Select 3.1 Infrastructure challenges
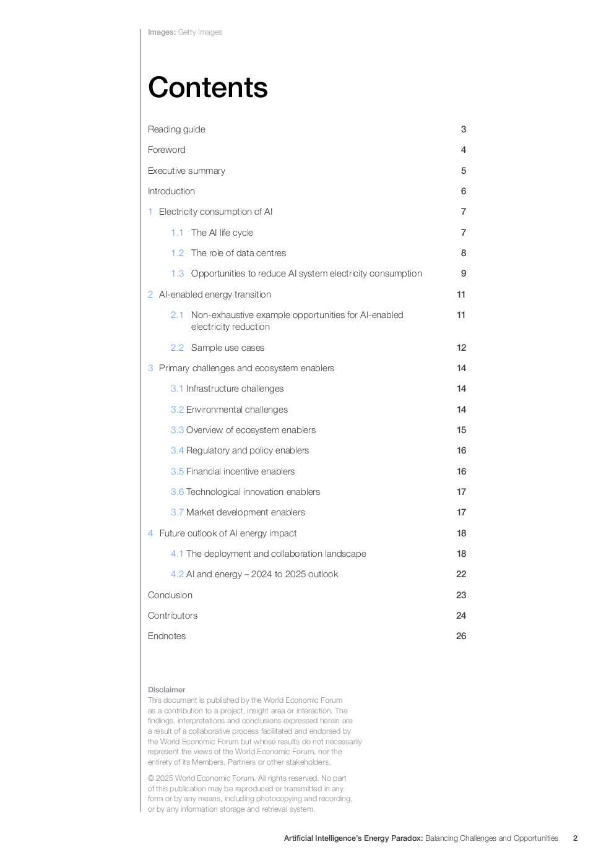614x868 pixels. (x=235, y=389)
